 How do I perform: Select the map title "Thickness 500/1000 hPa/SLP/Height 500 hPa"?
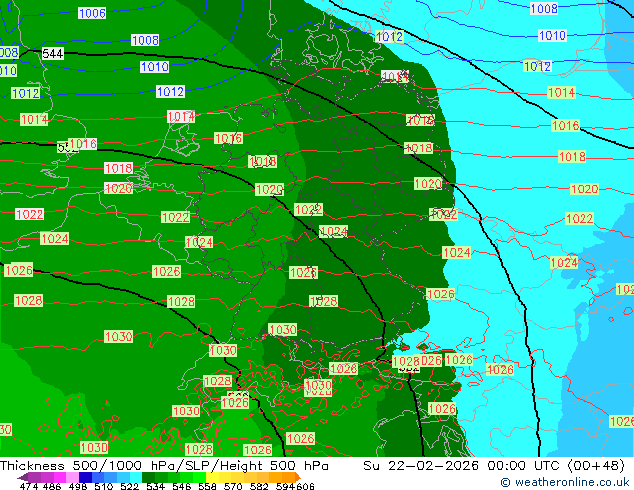click(164, 466)
